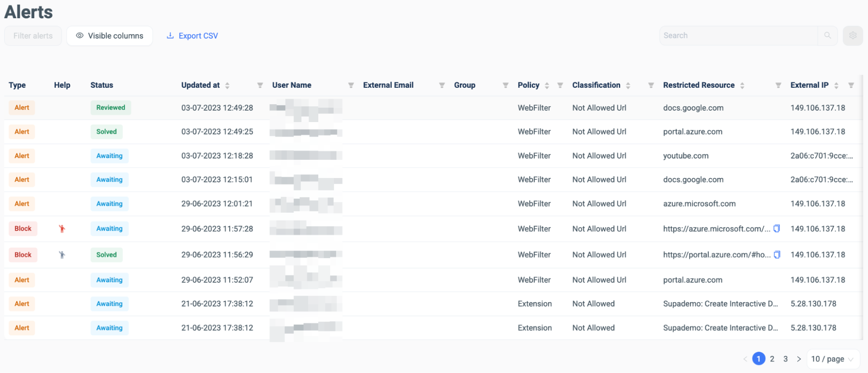The width and height of the screenshot is (868, 373).
Task: Open the External IP filter icon
Action: [x=851, y=85]
